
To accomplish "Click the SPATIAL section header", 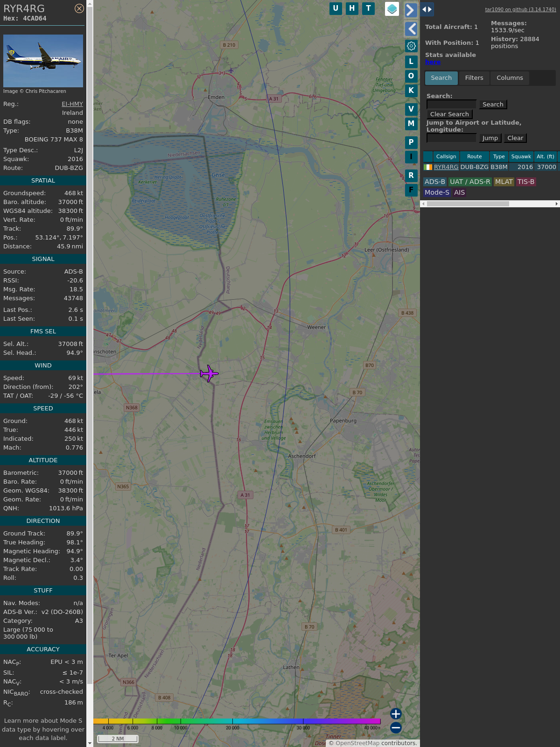I will click(x=43, y=181).
